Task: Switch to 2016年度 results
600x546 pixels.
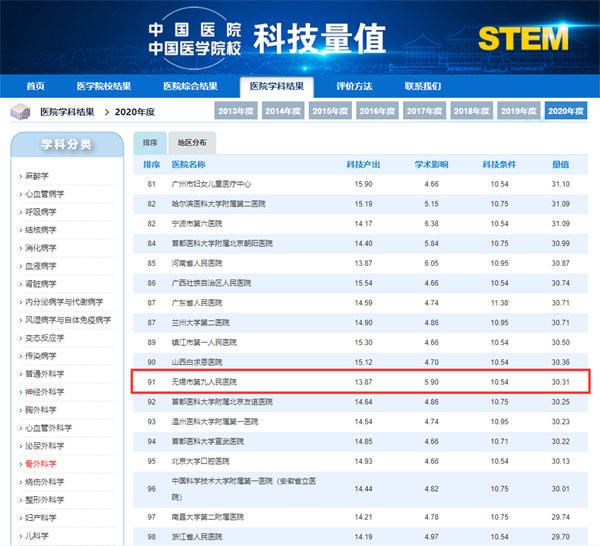Action: tap(377, 111)
